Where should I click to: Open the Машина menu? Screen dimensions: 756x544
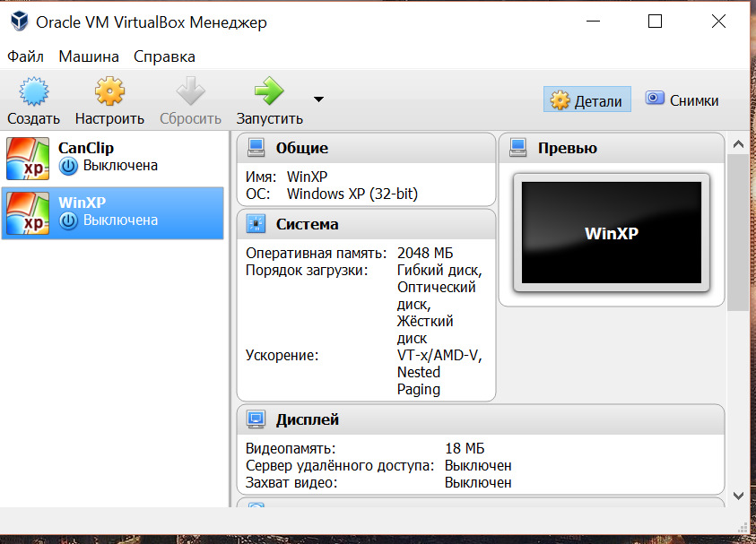pyautogui.click(x=89, y=56)
